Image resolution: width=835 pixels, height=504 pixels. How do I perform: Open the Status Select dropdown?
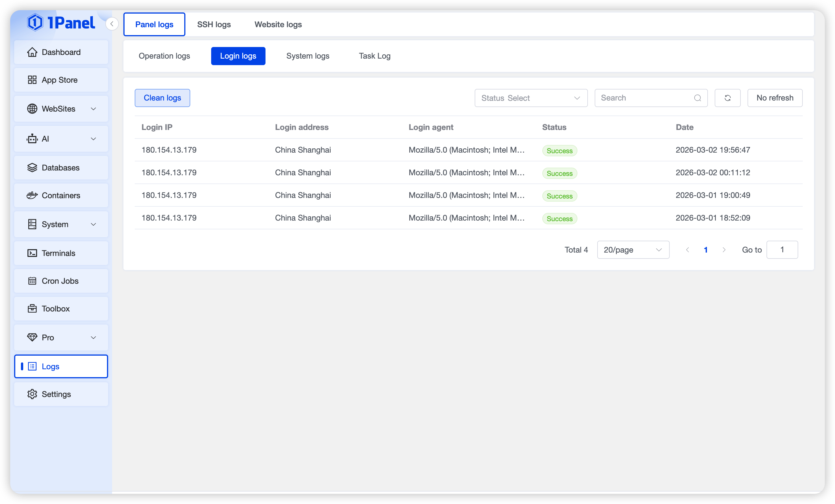click(531, 98)
